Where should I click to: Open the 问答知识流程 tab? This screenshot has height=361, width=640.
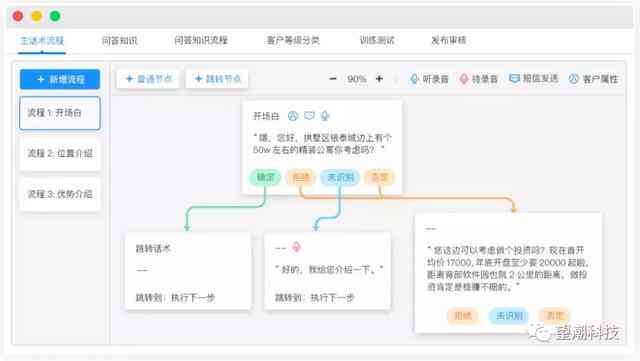point(201,40)
